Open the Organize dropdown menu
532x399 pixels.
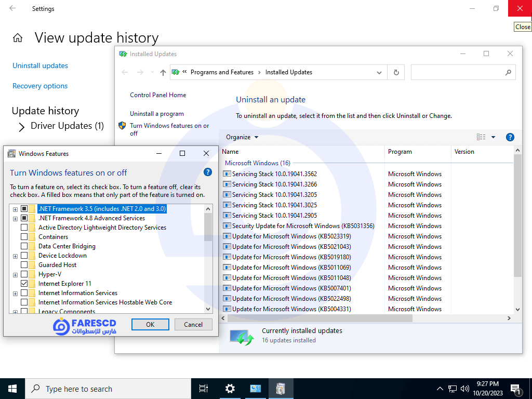click(x=242, y=137)
